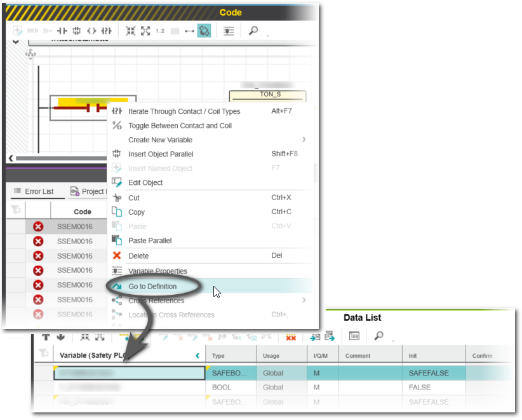Click the magnifier icon in Data List toolbar
The height and width of the screenshot is (420, 522).
pos(378,335)
